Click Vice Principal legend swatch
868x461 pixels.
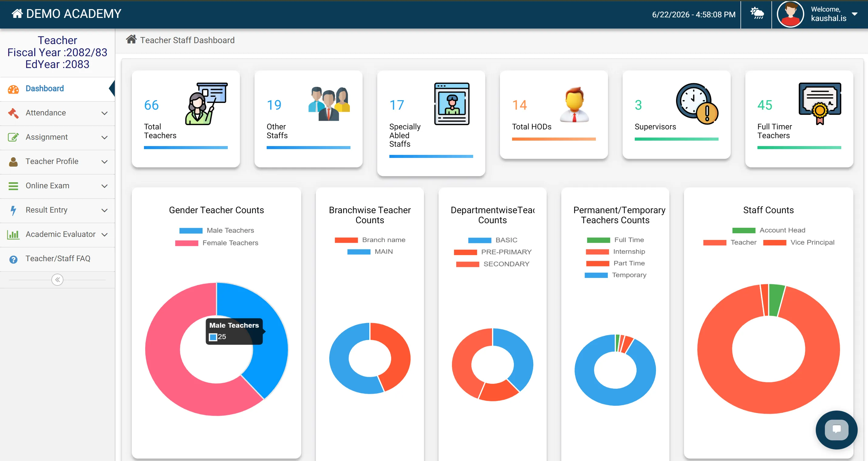[774, 243]
